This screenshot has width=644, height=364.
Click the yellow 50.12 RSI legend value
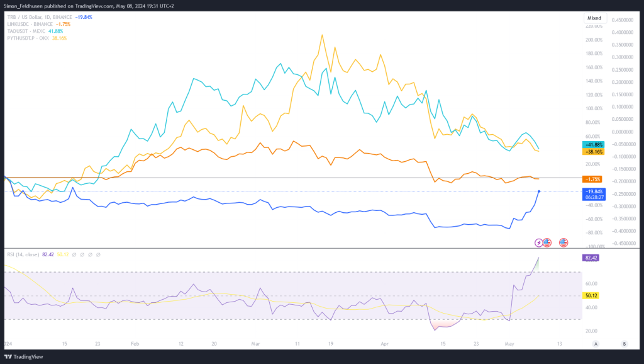point(63,254)
